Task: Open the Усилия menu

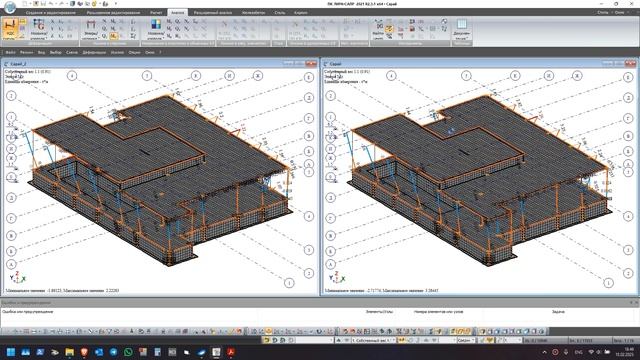Action: coord(117,52)
